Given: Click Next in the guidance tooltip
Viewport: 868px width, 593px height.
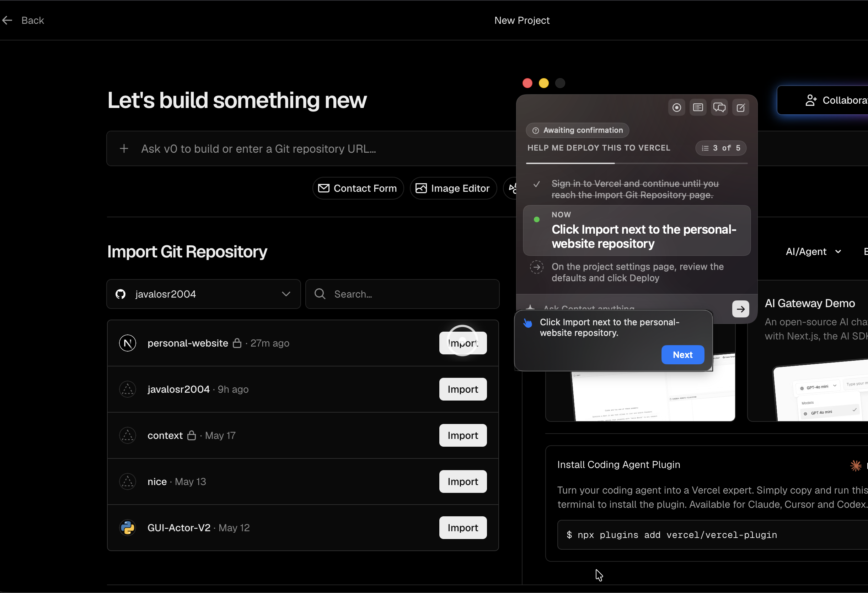Looking at the screenshot, I should tap(683, 354).
